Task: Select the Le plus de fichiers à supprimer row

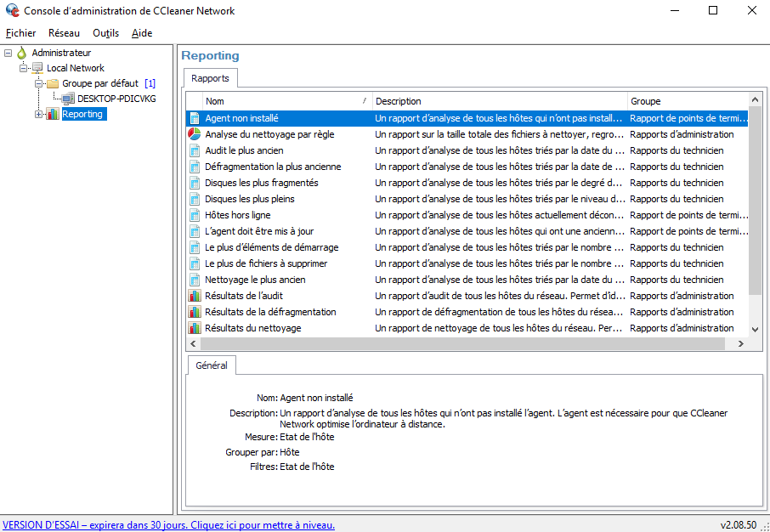Action: [x=467, y=263]
